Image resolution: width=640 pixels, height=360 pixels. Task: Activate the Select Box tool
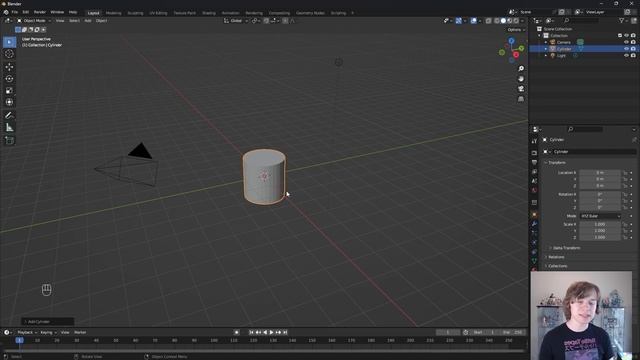pyautogui.click(x=9, y=42)
